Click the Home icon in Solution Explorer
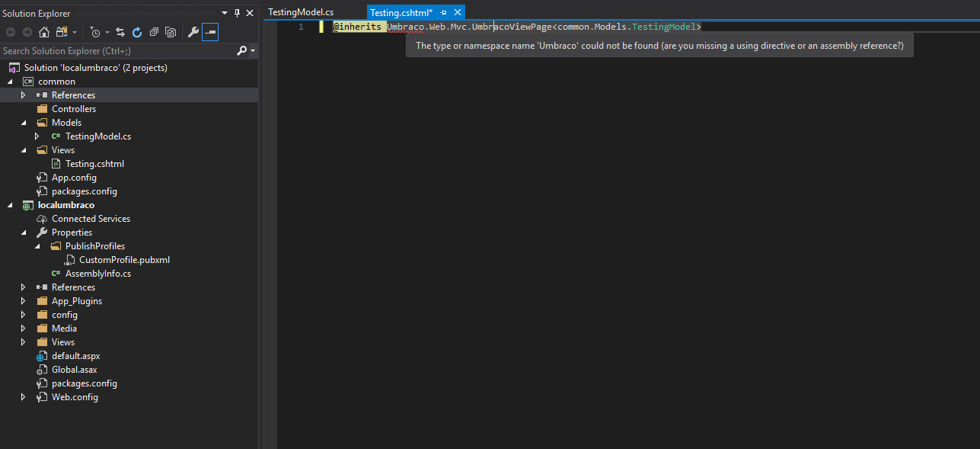 pyautogui.click(x=44, y=32)
